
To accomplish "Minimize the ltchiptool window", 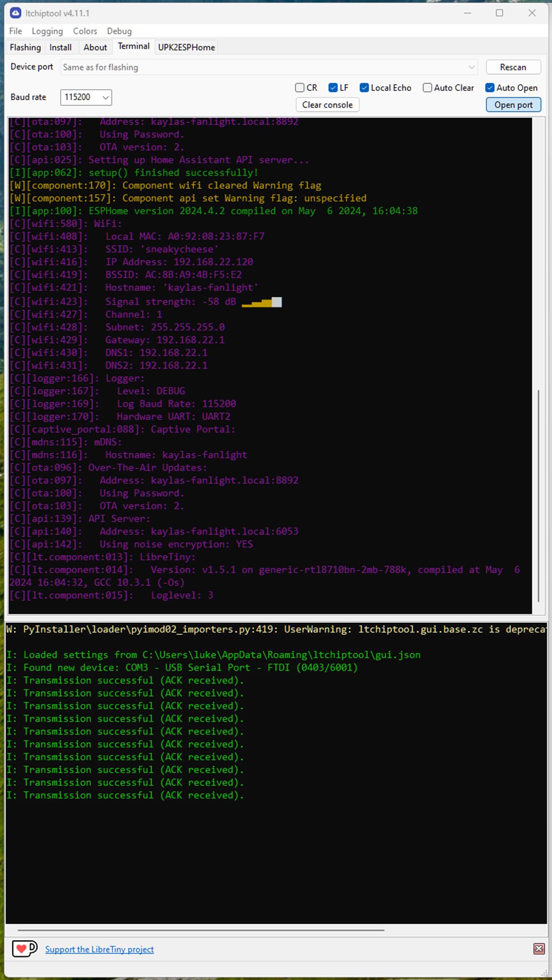I will pyautogui.click(x=468, y=13).
